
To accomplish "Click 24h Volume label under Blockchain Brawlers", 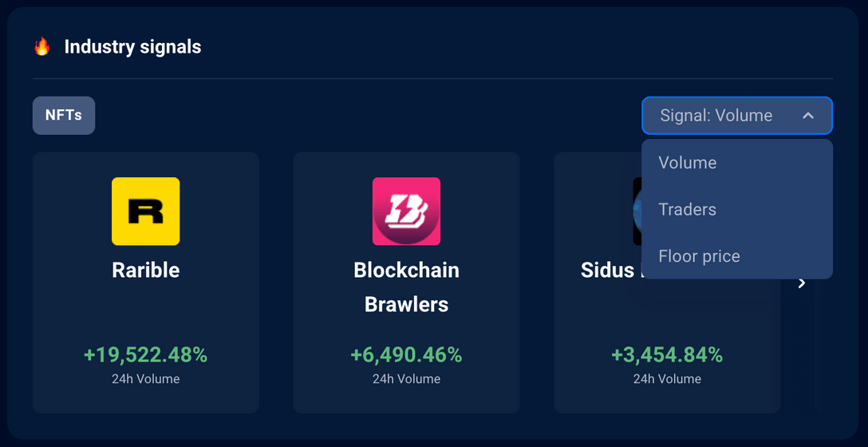I will pyautogui.click(x=406, y=379).
